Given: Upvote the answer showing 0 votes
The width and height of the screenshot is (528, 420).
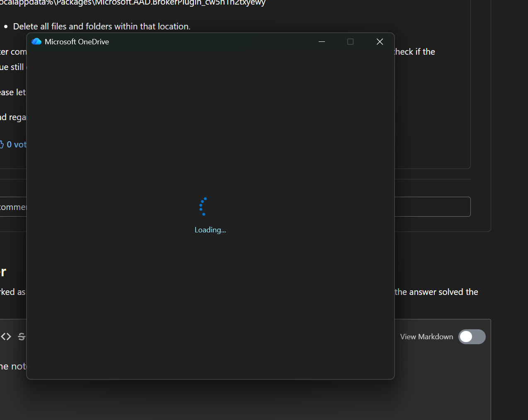Looking at the screenshot, I should (x=13, y=145).
